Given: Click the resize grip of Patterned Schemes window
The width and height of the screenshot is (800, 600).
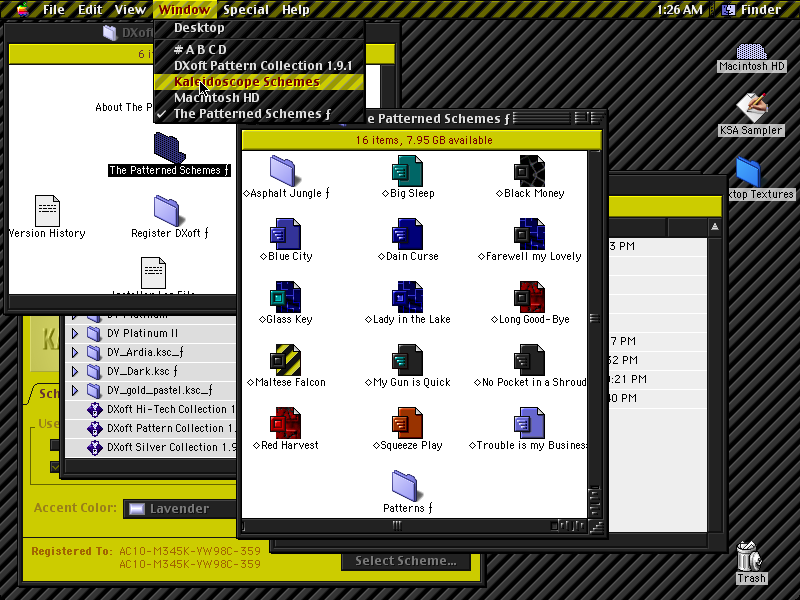Looking at the screenshot, I should [x=595, y=527].
